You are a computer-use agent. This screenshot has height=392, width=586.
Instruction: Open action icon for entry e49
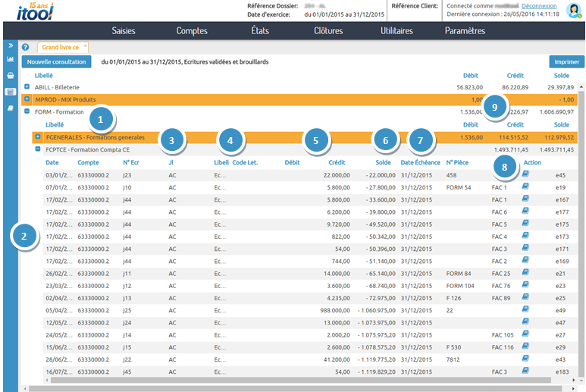[x=525, y=309]
